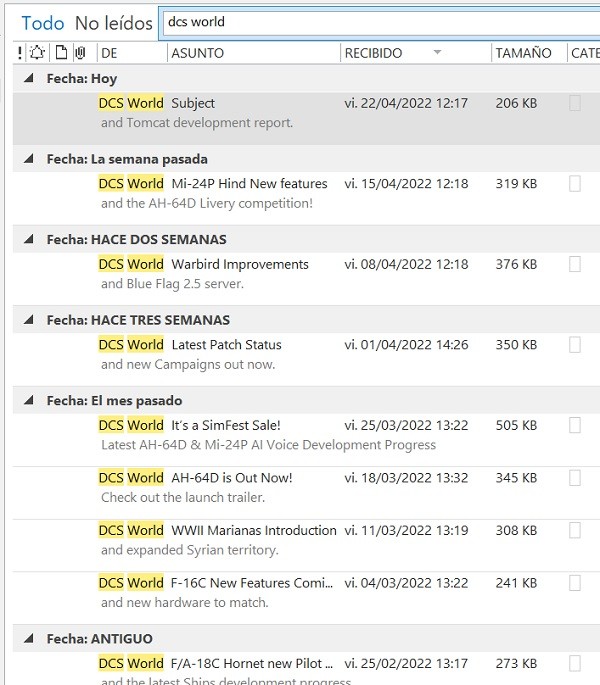This screenshot has width=600, height=685.
Task: Sort by DE column header
Action: pos(109,53)
